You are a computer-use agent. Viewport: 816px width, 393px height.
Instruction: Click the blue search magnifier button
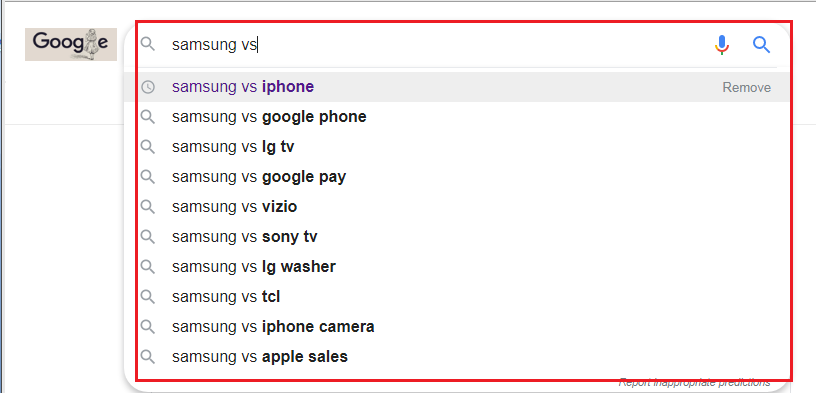click(761, 45)
